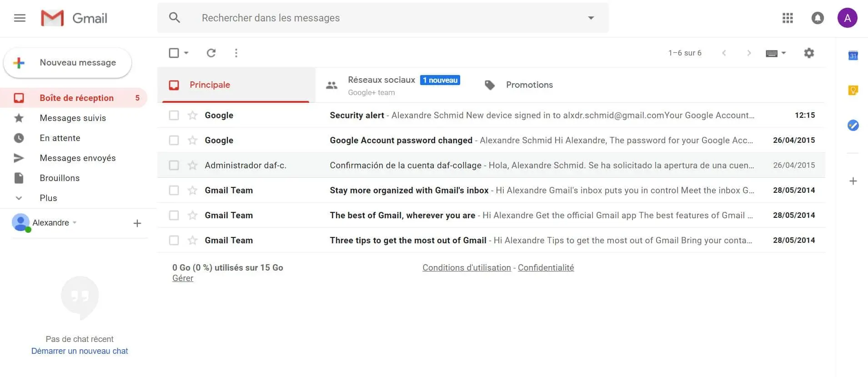Expand search options dropdown arrow
868x377 pixels.
tap(591, 18)
